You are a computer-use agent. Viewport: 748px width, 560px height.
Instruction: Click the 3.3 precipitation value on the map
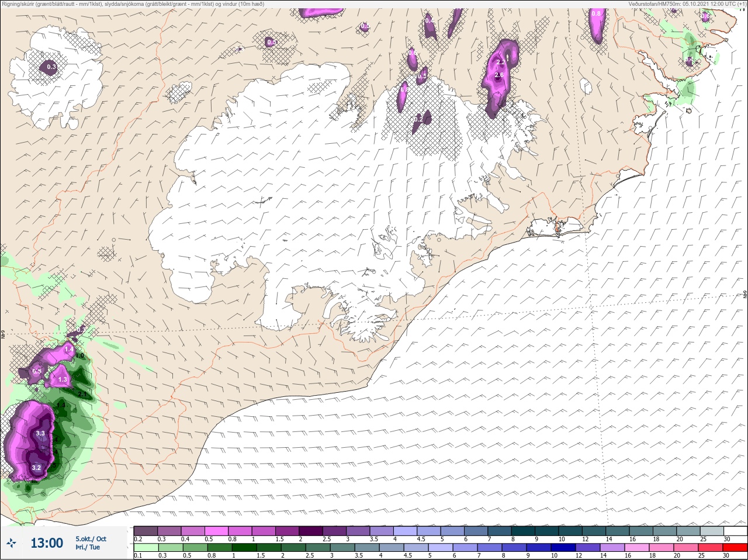point(40,433)
